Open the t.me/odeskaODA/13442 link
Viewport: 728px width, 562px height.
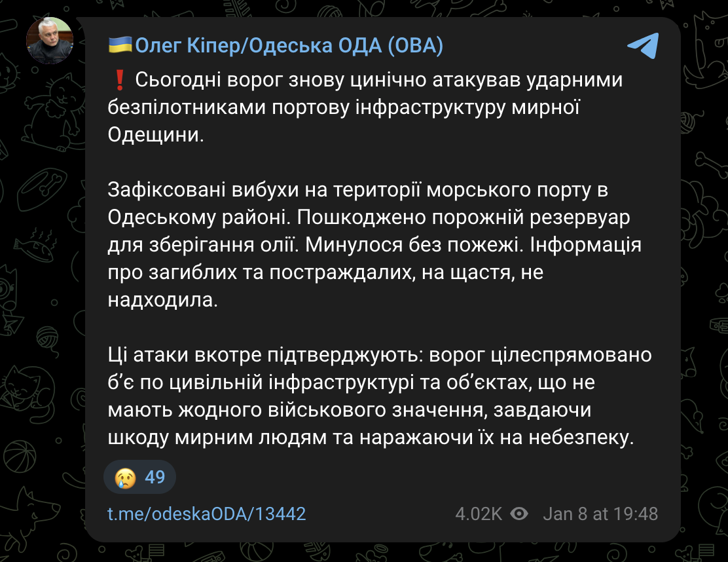(207, 514)
